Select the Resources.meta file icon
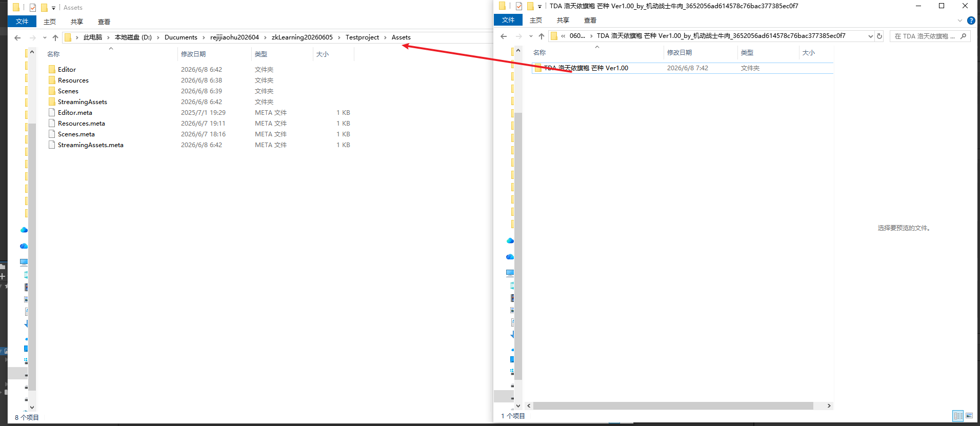The image size is (980, 426). pos(52,123)
